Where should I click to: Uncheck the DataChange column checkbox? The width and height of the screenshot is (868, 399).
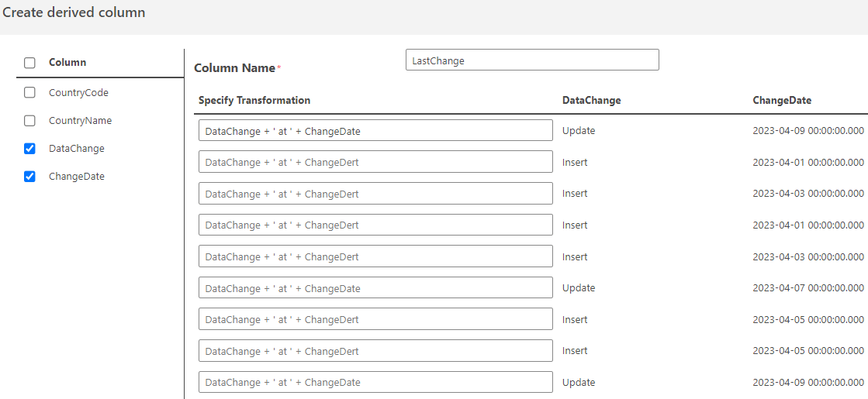point(29,149)
